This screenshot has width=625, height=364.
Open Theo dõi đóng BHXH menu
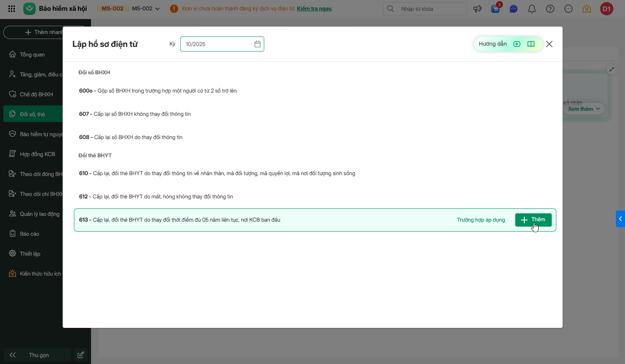coord(33,174)
